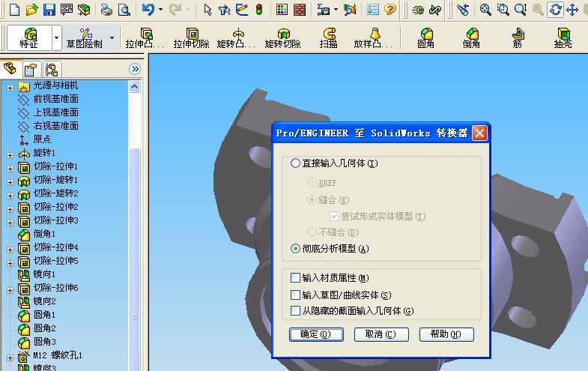Click the 取消 cancel button
Viewport: 588px width, 371px height.
tap(381, 334)
